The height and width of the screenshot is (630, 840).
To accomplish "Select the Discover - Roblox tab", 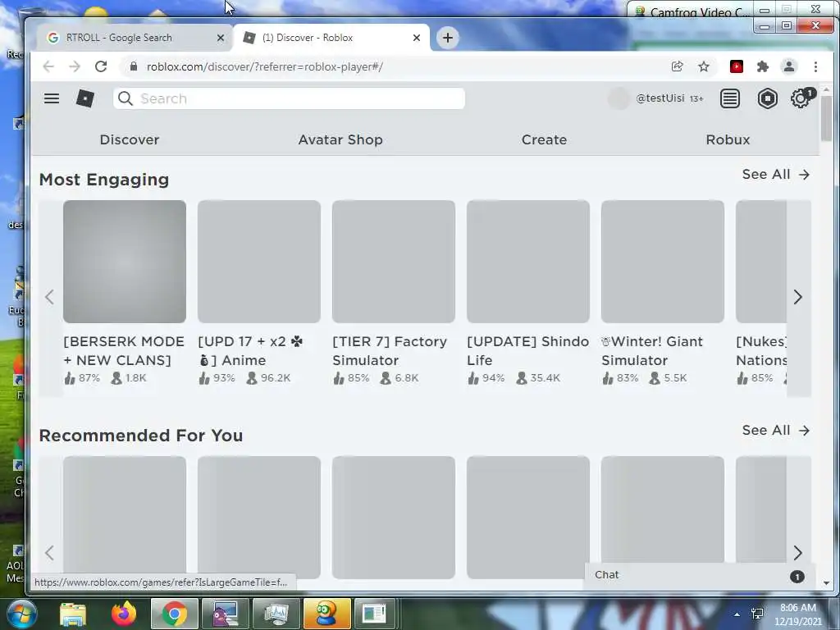I will coord(331,38).
